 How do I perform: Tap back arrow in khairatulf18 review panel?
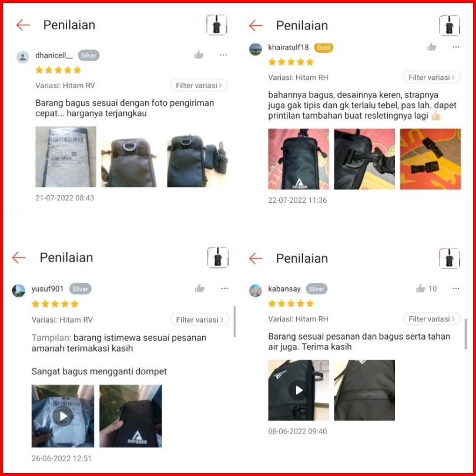pos(256,25)
